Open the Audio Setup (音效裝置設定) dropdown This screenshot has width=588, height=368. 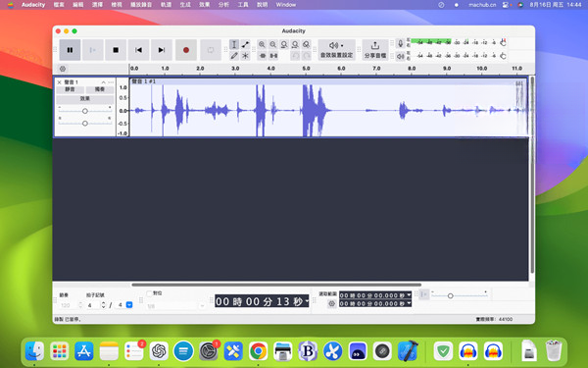[x=336, y=50]
